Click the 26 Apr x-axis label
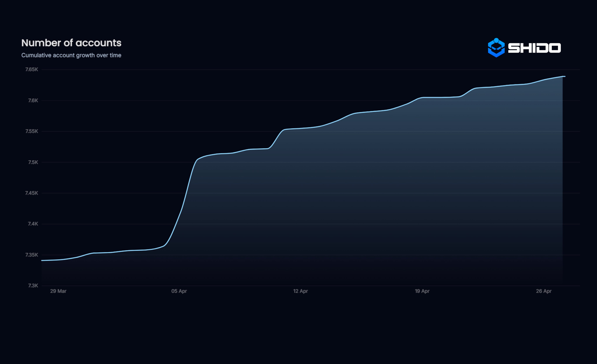597x364 pixels. [x=544, y=291]
